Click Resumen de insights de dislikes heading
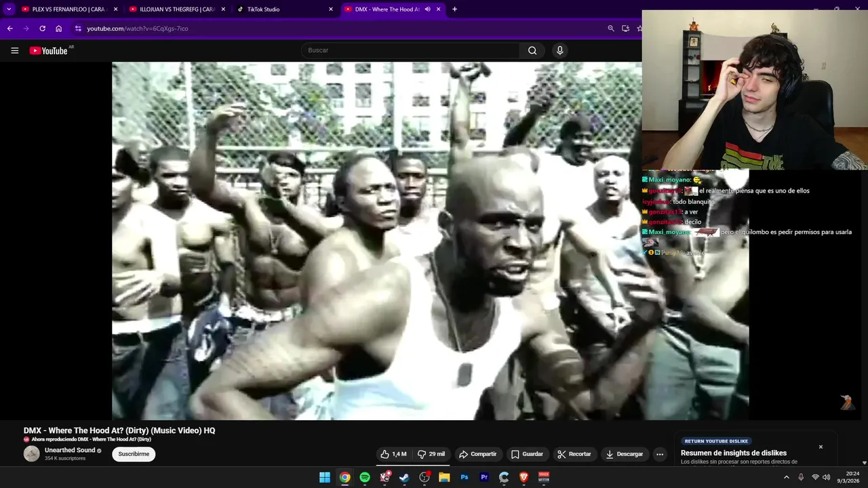Viewport: 868px width, 488px height. click(x=734, y=453)
